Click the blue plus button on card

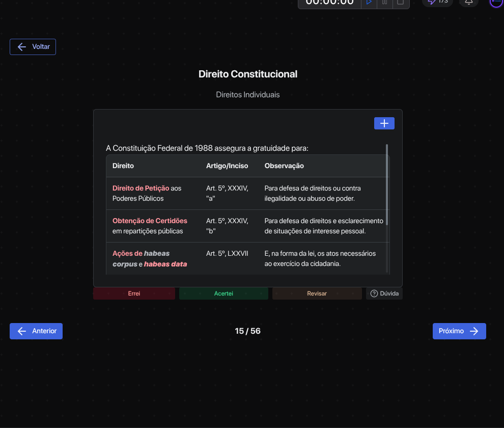click(x=384, y=123)
